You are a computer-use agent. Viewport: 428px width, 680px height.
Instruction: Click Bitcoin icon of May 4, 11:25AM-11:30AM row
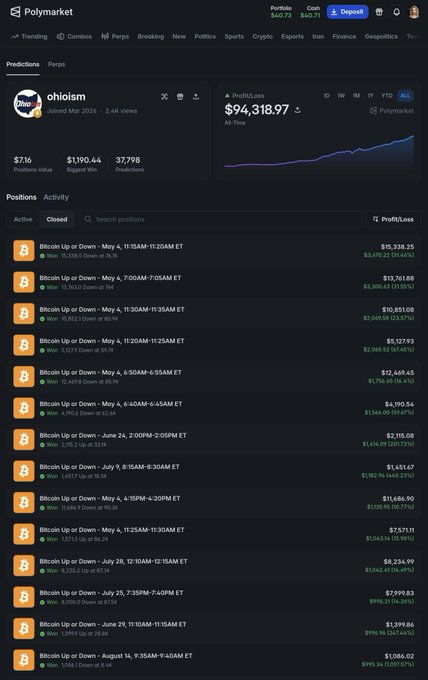tap(24, 534)
